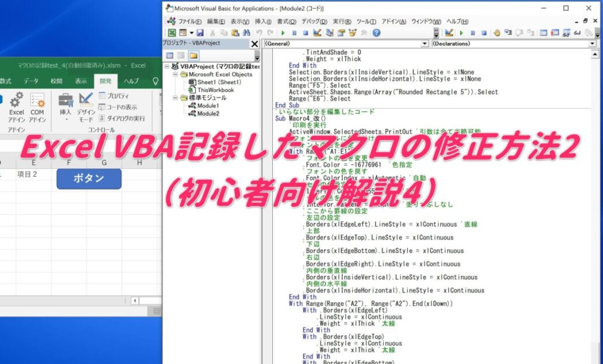Open ウィンドウ(W) menu in VBA editor
Screen dimensions: 603x364
[x=426, y=21]
